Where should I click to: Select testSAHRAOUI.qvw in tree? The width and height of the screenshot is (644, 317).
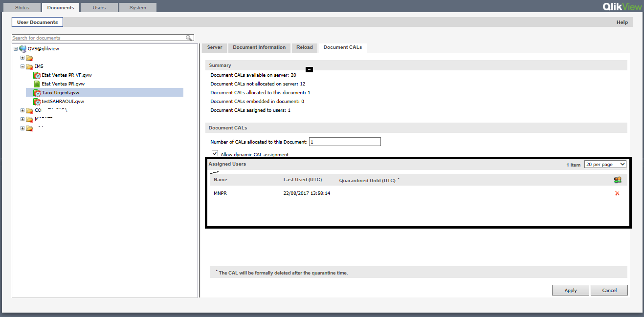click(x=63, y=102)
